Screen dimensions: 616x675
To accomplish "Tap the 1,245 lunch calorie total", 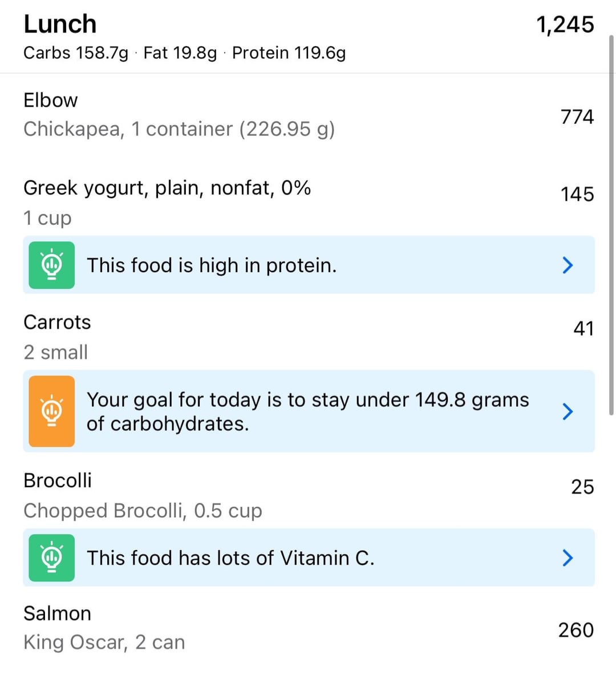I will pos(565,25).
